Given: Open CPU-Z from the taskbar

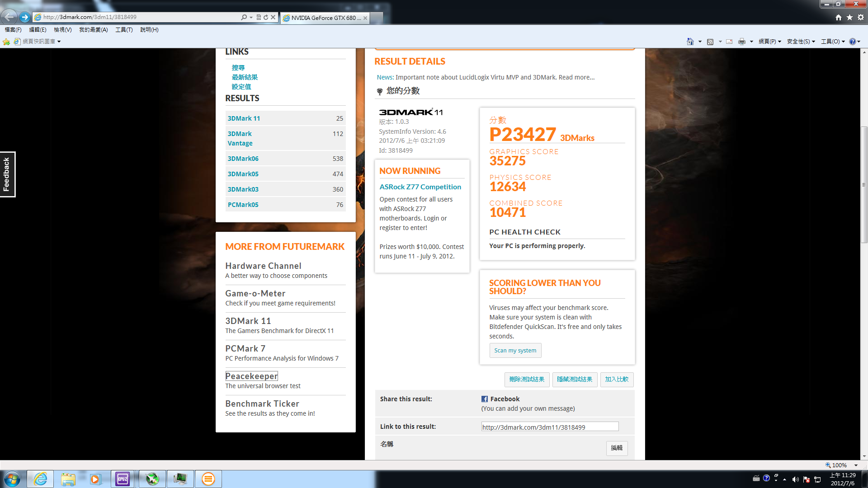Looking at the screenshot, I should pyautogui.click(x=123, y=479).
